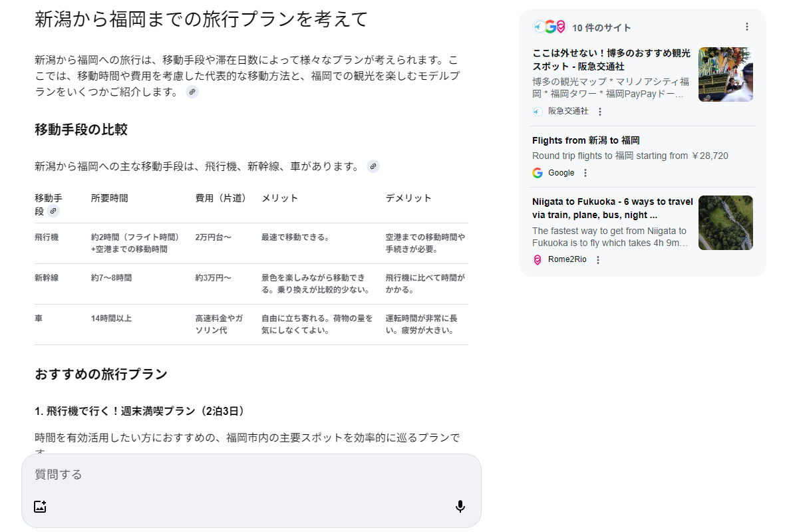Viewport: 785px width, 532px height.
Task: Click the link icon in the 移動手段 table header
Action: [x=53, y=211]
